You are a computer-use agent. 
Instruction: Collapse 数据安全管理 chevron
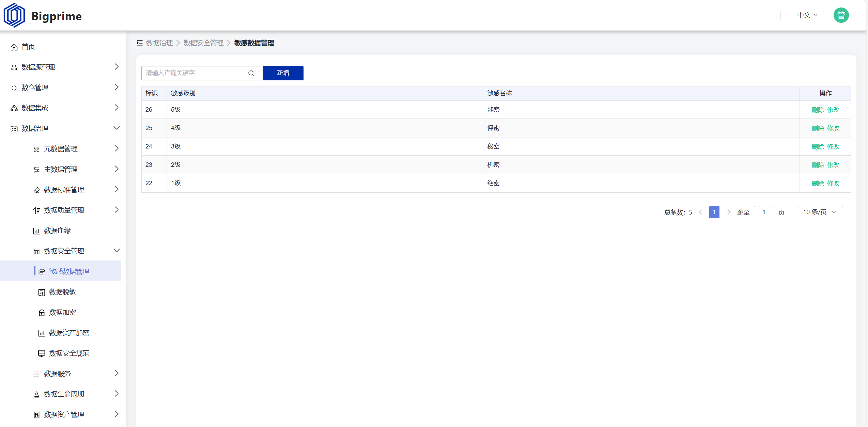click(117, 251)
